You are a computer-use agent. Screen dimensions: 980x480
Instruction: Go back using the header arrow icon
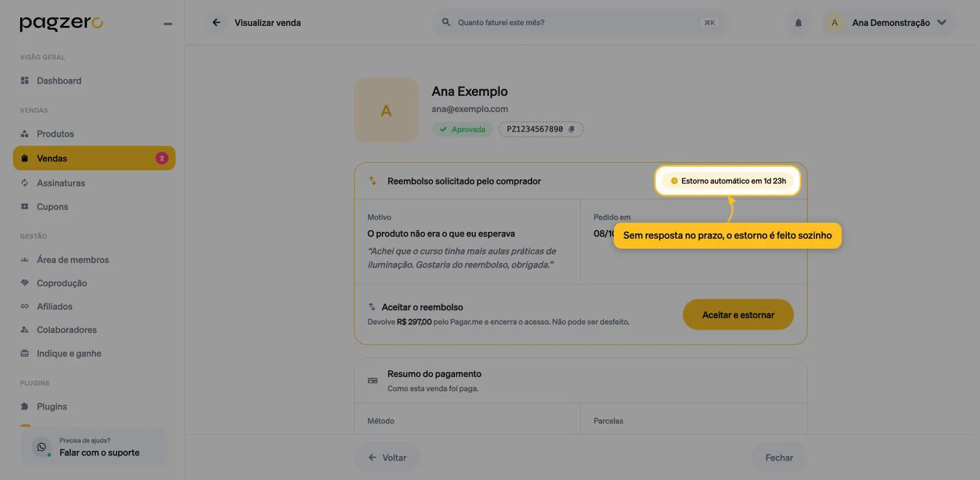(216, 23)
